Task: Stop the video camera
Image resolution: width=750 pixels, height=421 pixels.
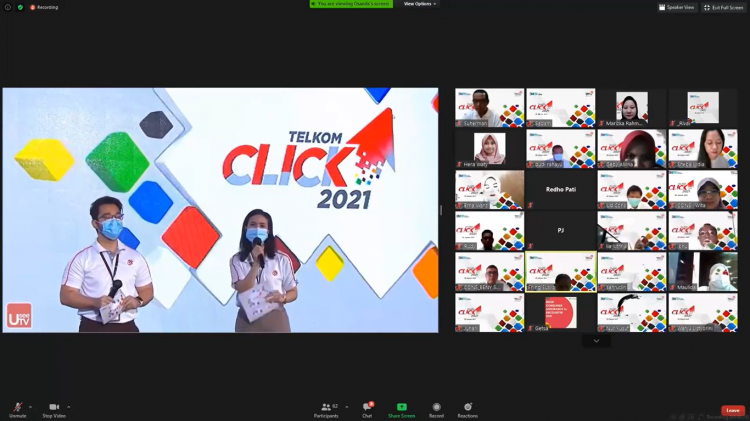Action: [x=54, y=410]
